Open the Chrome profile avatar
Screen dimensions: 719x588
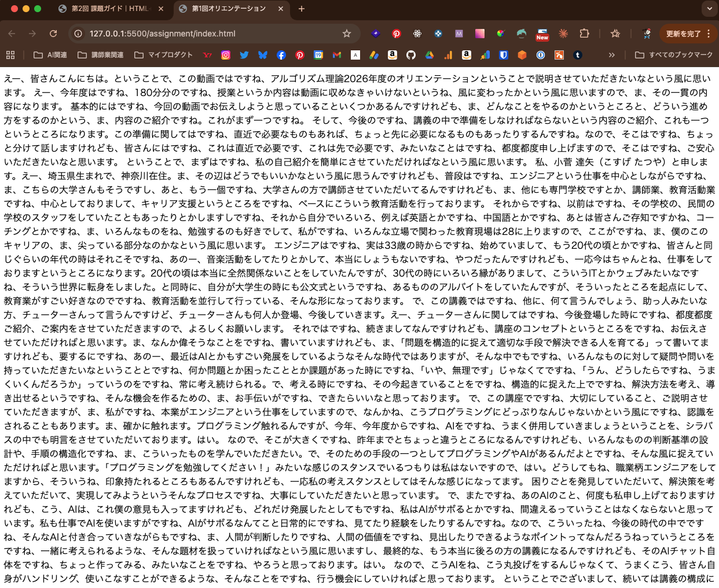click(647, 34)
